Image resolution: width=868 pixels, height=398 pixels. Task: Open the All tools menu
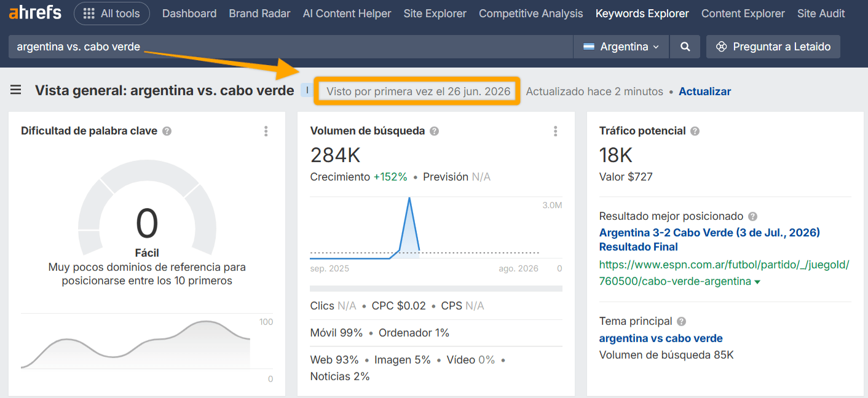[x=111, y=14]
